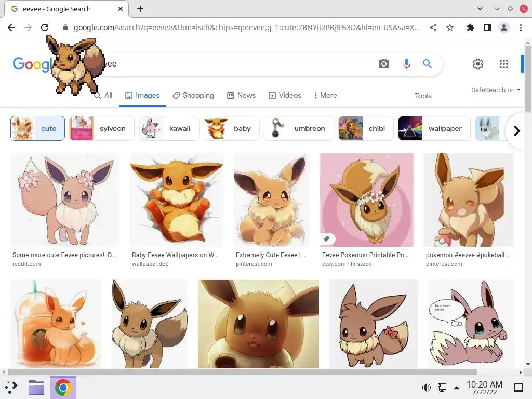Viewport: 532px width, 399px height.
Task: Click the horizontal scrollbar at bottom
Action: point(242,372)
